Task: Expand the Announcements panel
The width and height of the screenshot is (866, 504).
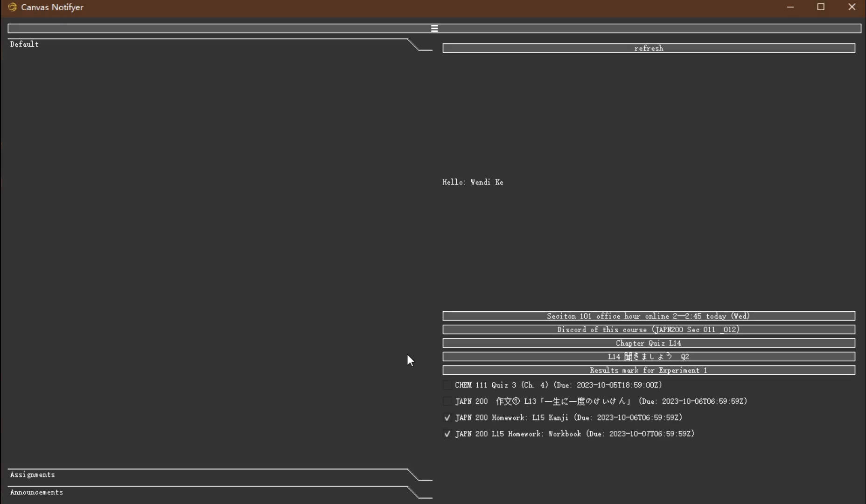Action: tap(36, 492)
